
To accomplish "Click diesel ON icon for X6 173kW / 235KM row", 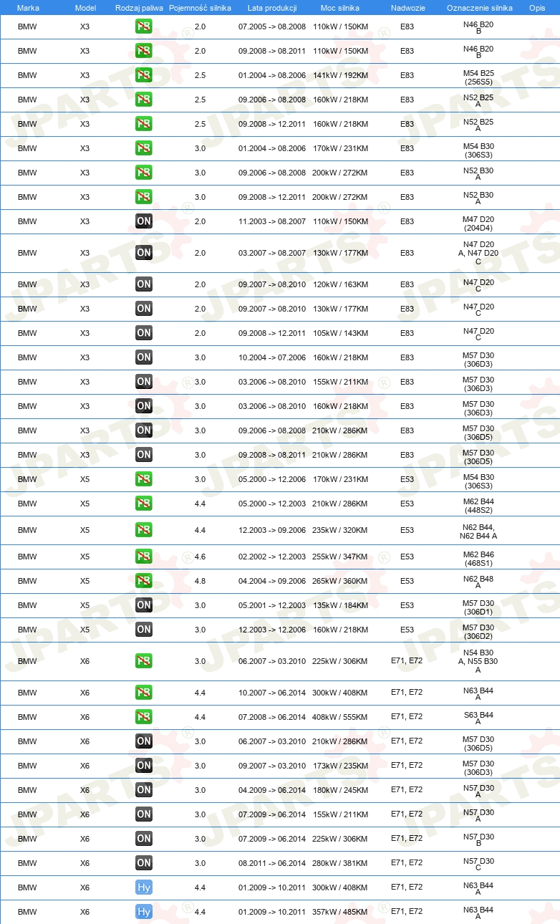I will click(144, 766).
